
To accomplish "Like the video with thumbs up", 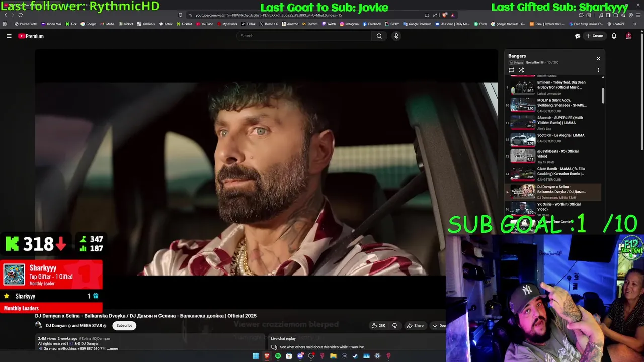I will point(378,326).
